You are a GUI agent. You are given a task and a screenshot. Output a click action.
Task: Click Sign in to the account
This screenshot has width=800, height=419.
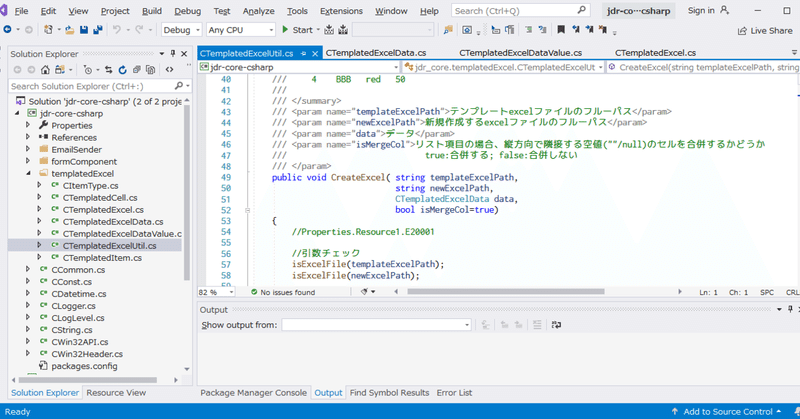pyautogui.click(x=709, y=10)
